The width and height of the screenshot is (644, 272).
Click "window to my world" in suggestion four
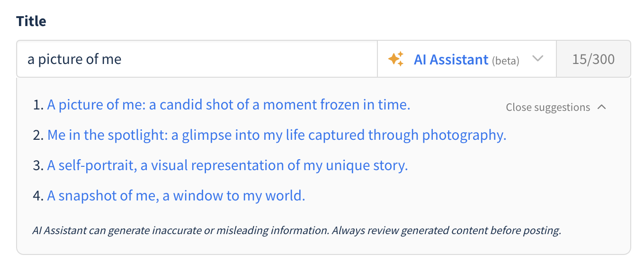point(239,196)
